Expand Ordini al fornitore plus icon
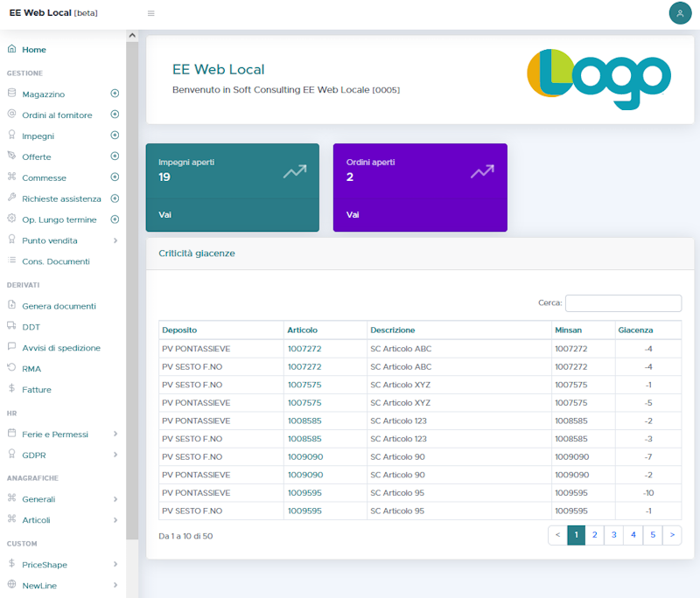 click(115, 115)
